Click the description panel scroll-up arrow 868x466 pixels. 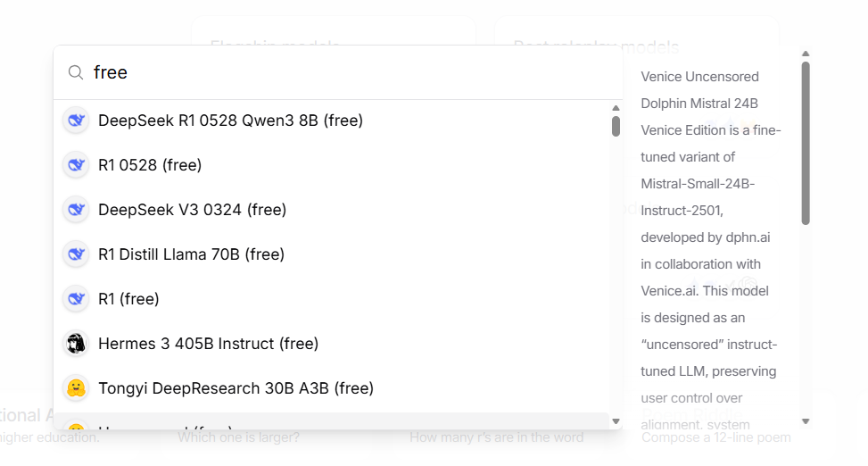pyautogui.click(x=806, y=54)
